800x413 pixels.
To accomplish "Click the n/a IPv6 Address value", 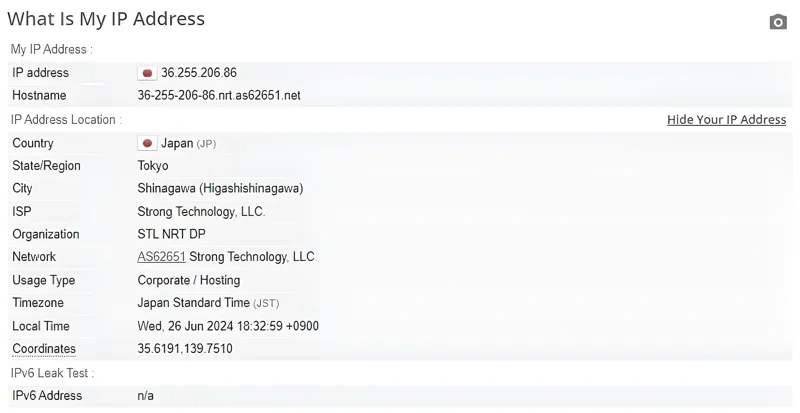I will (x=146, y=396).
